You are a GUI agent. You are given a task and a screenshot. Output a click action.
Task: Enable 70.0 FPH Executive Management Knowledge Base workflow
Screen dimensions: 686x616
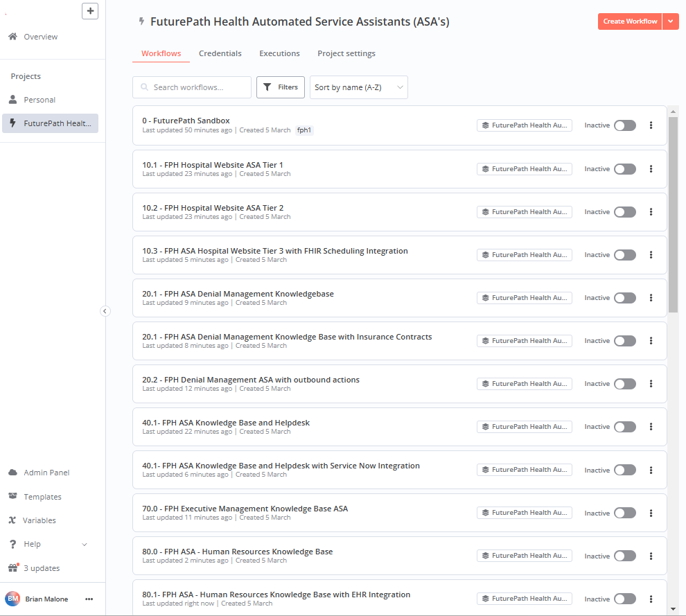pos(625,513)
